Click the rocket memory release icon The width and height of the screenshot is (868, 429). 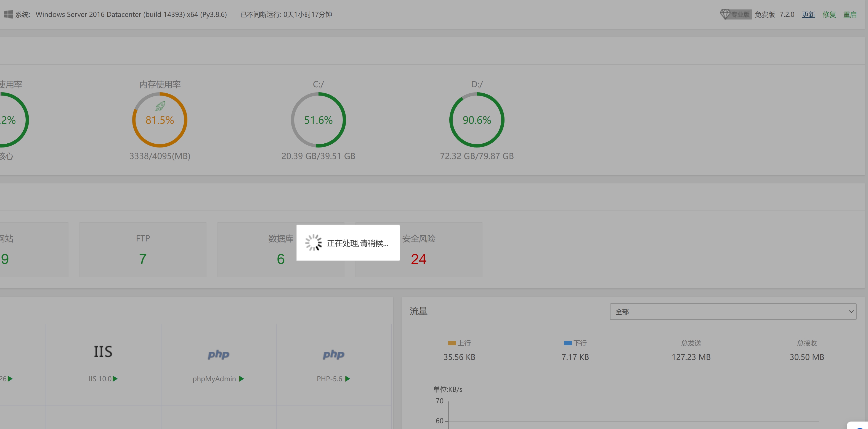160,106
